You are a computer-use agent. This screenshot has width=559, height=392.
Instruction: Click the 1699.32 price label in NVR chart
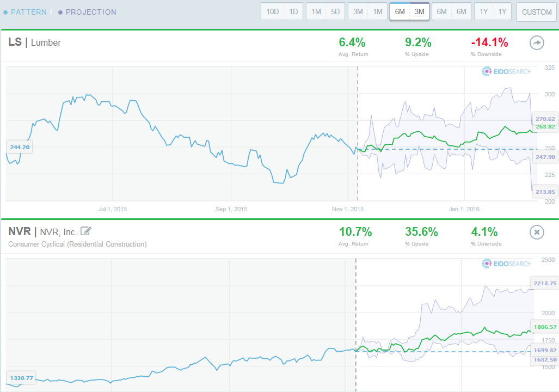pyautogui.click(x=545, y=350)
